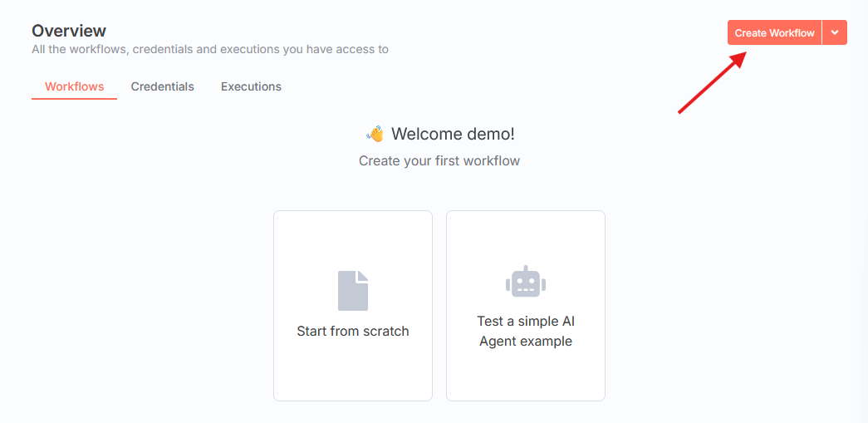
Task: Click the "Start from scratch" label text
Action: [x=353, y=331]
